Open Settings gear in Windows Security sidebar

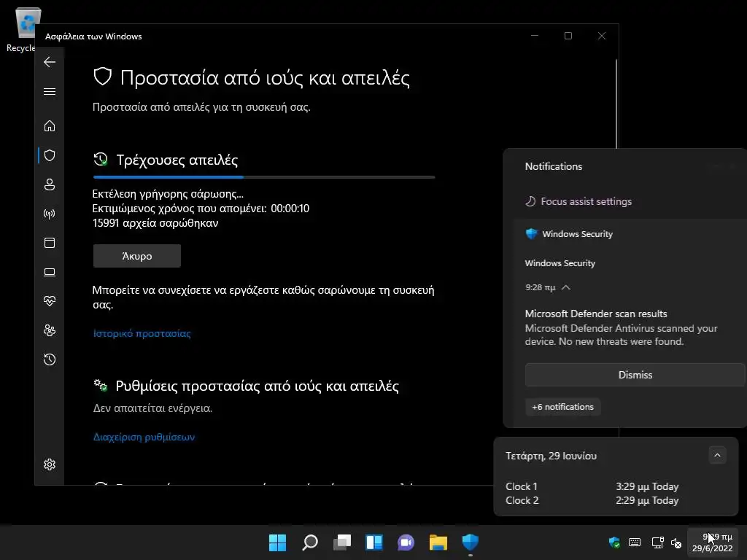coord(50,464)
